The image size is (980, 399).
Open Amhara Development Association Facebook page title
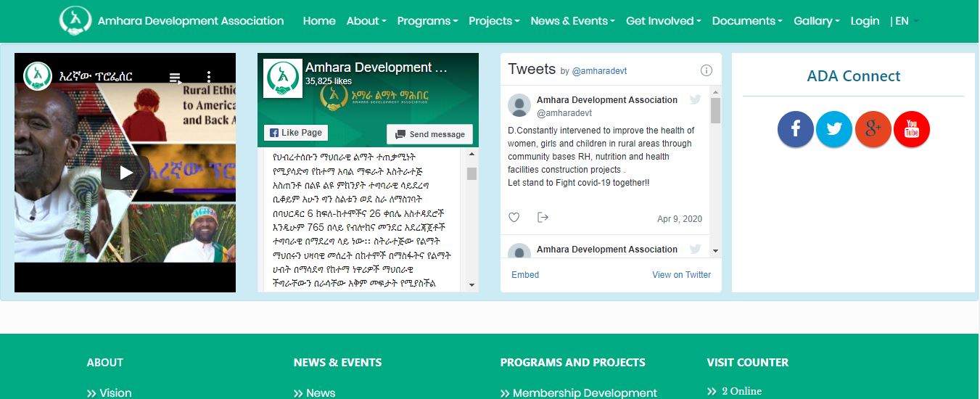tap(376, 67)
